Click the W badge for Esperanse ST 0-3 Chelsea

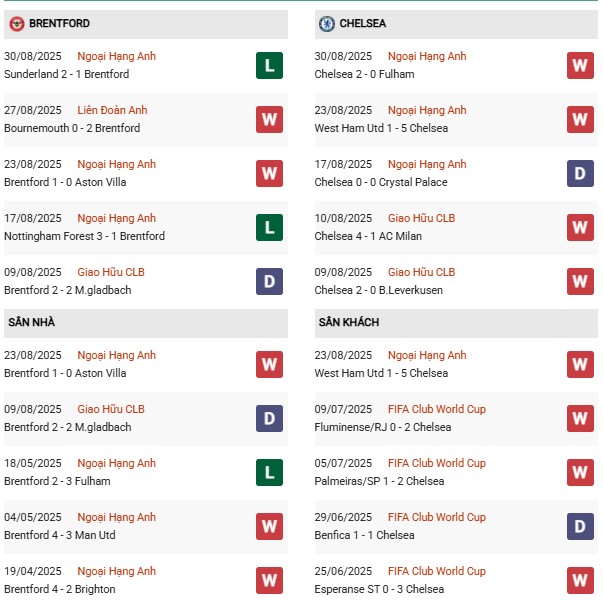[x=580, y=580]
